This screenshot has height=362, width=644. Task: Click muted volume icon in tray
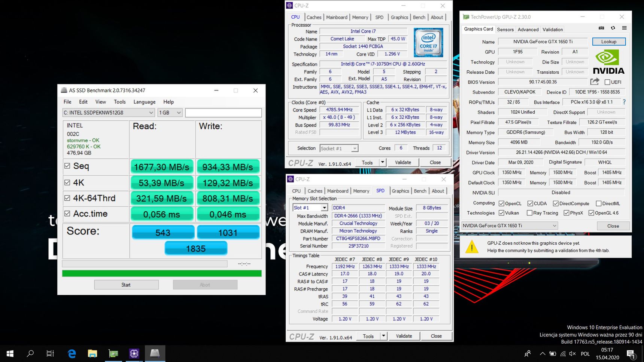572,353
